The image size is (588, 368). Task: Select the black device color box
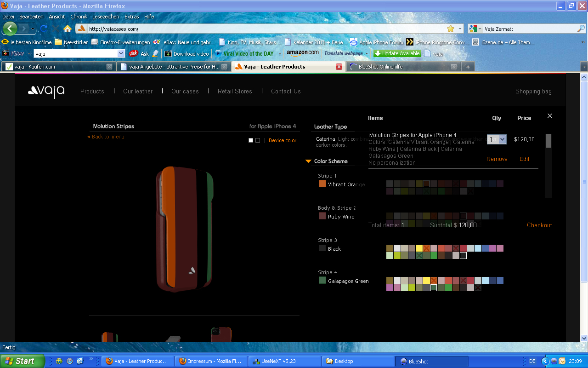(x=258, y=140)
